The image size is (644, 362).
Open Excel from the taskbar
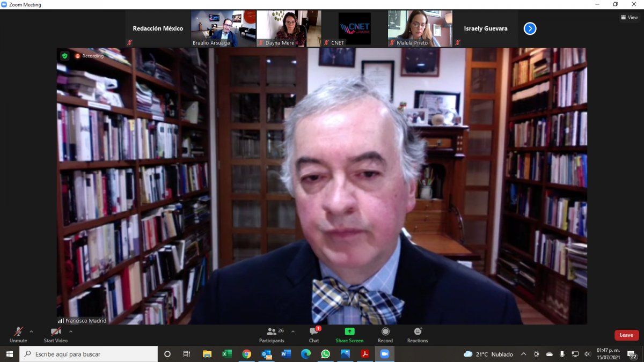(x=227, y=354)
